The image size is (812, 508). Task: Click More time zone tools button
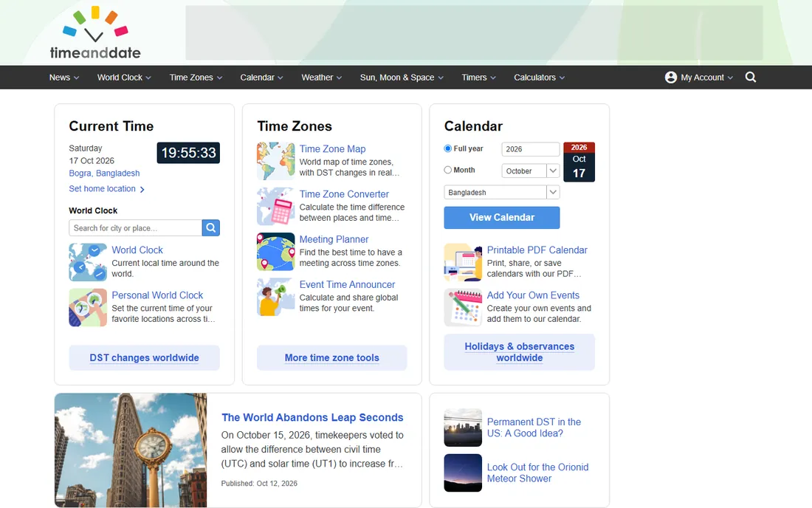332,358
